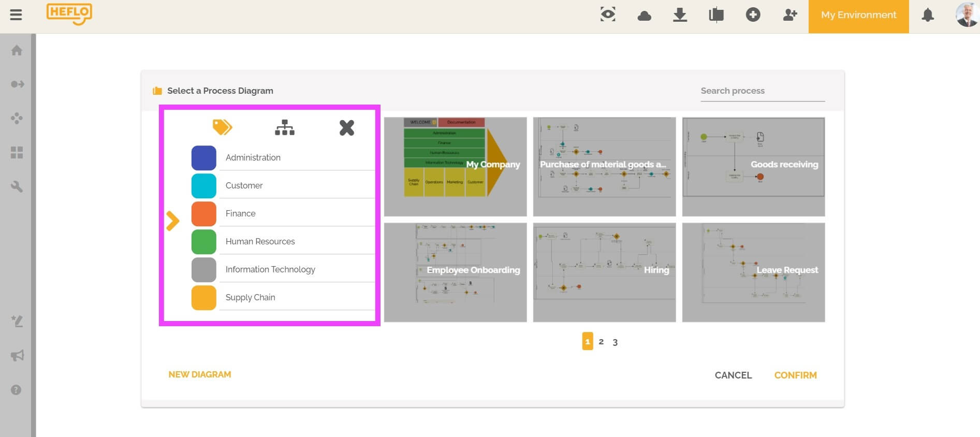Open the user profile avatar menu

click(x=966, y=15)
